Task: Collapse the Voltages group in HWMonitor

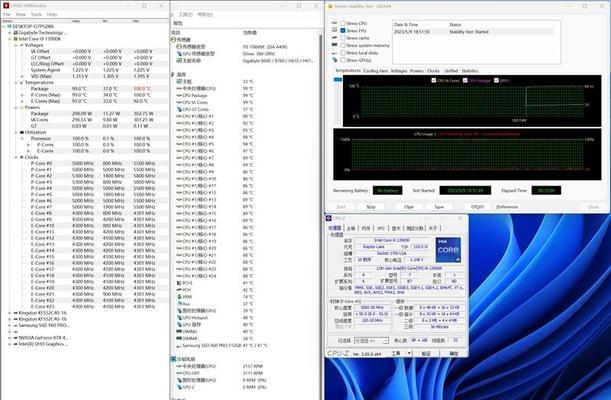Action: (x=16, y=45)
